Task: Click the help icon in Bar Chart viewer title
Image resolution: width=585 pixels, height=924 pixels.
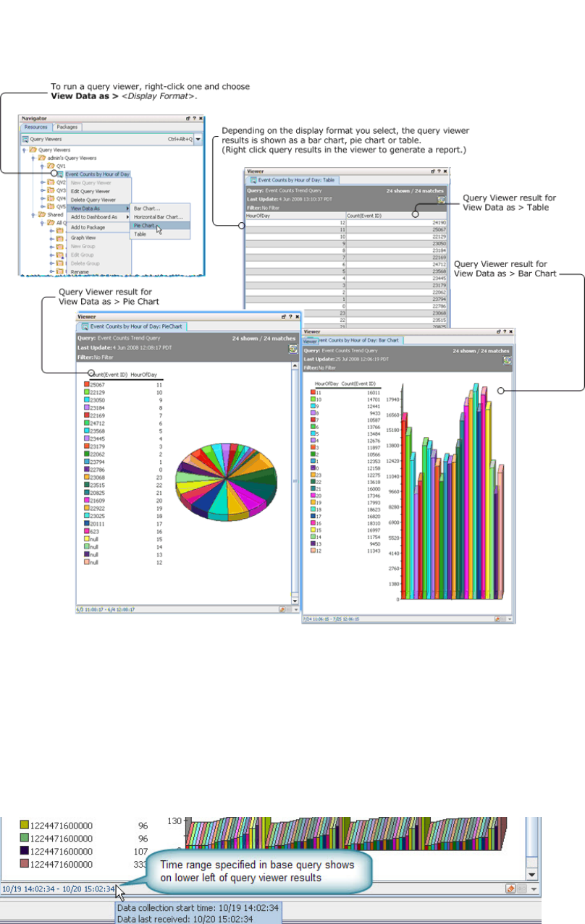Action: click(x=505, y=331)
